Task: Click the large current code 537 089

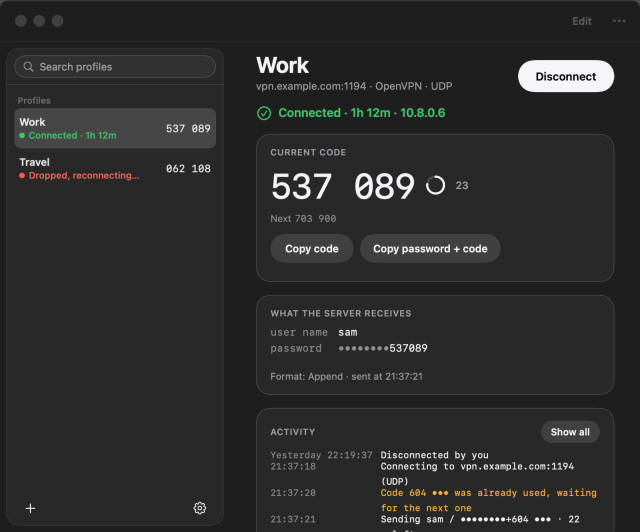Action: 343,186
